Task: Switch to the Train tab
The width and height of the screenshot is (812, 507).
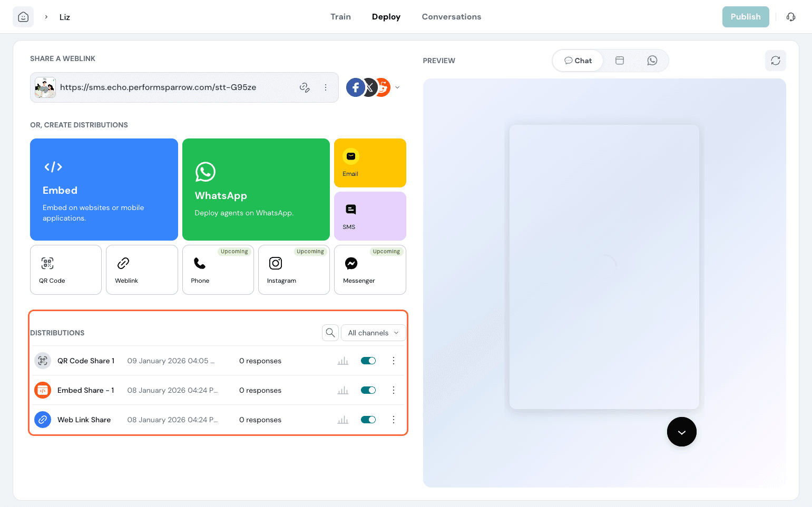Action: [x=340, y=17]
